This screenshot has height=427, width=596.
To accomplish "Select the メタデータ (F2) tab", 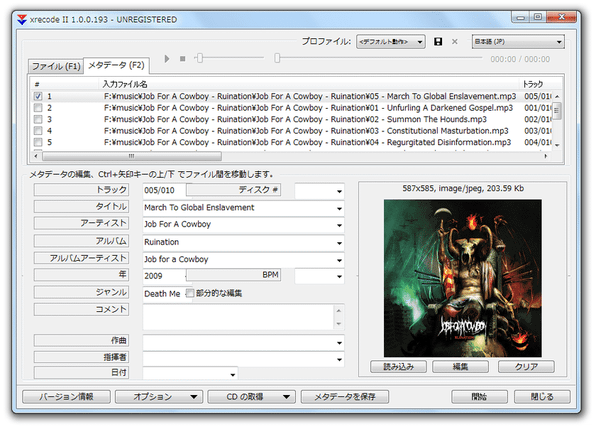I will (116, 65).
